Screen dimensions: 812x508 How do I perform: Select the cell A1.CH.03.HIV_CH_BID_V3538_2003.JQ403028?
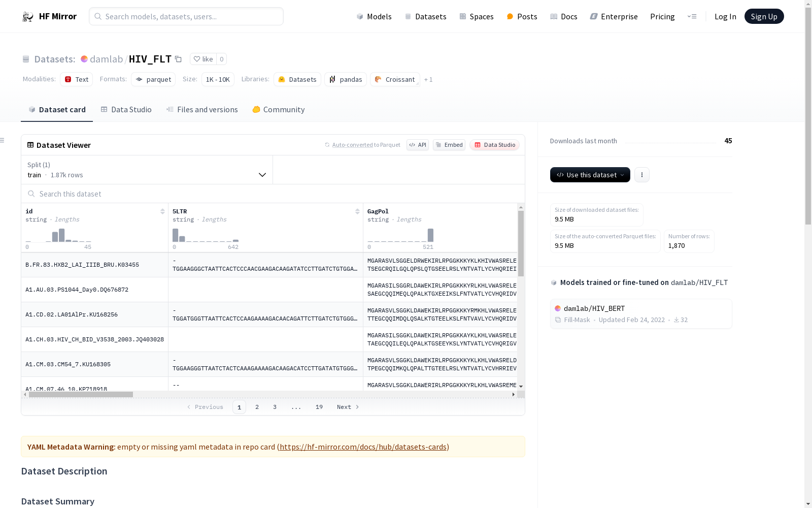[x=95, y=339]
